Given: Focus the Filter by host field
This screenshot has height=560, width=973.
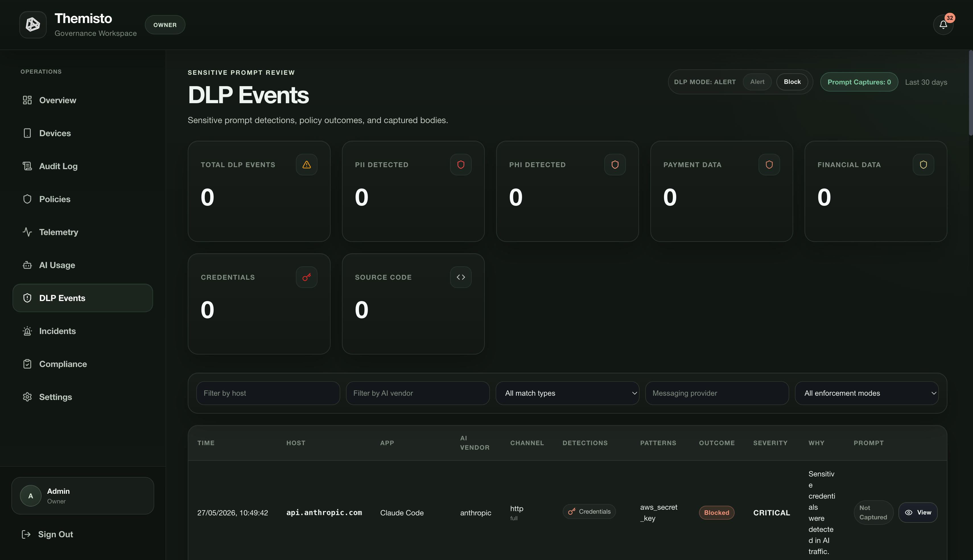Looking at the screenshot, I should (268, 393).
